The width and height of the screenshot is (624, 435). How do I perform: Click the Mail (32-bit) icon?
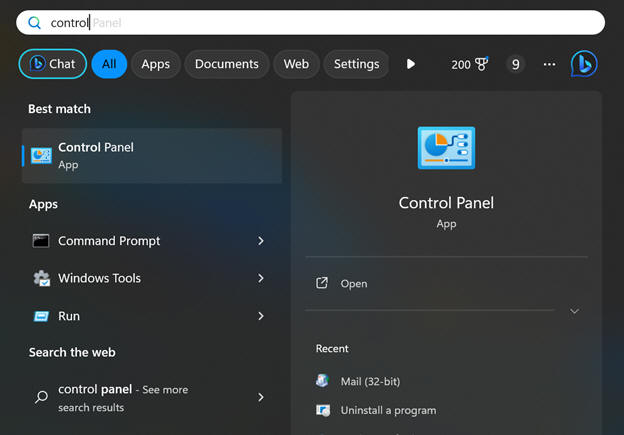tap(322, 380)
